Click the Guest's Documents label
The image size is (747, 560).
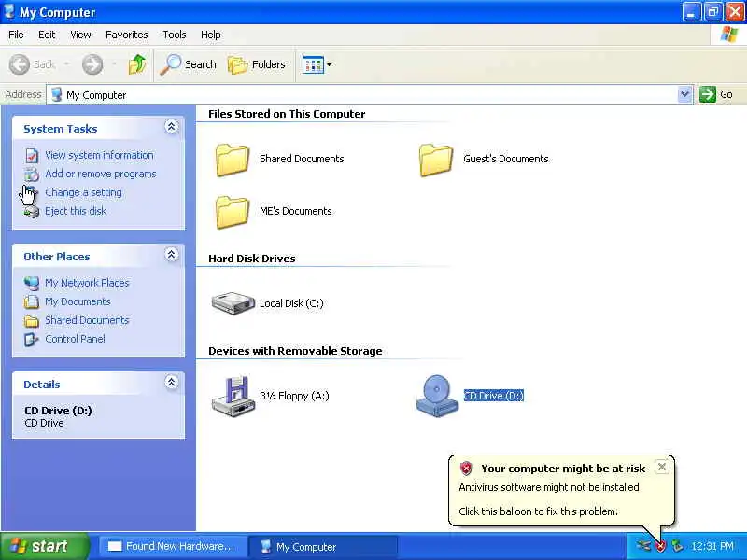coord(506,159)
